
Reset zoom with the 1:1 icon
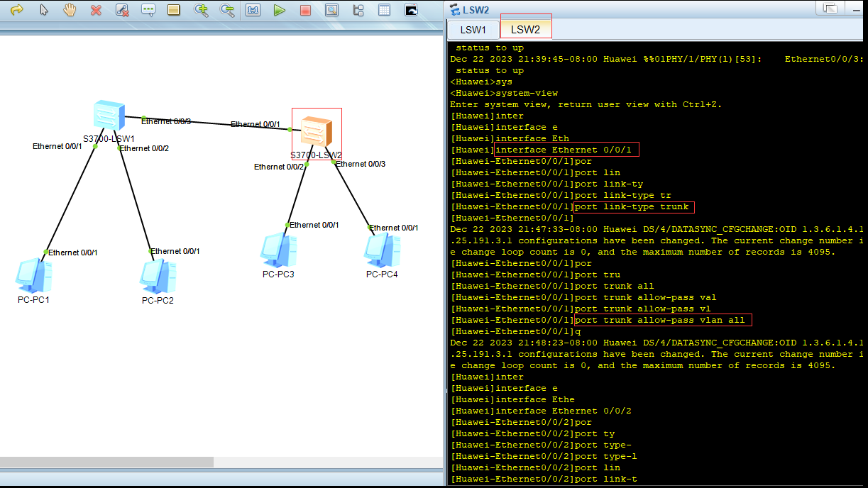(x=253, y=10)
